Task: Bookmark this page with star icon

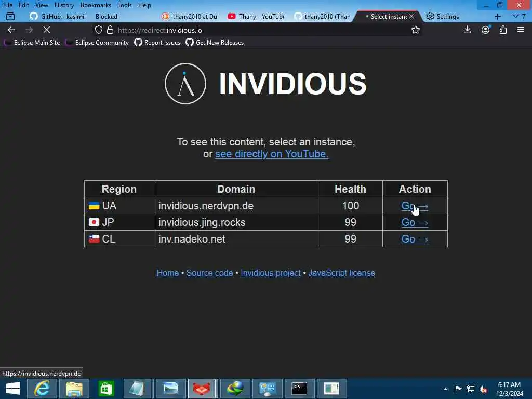Action: 415,30
